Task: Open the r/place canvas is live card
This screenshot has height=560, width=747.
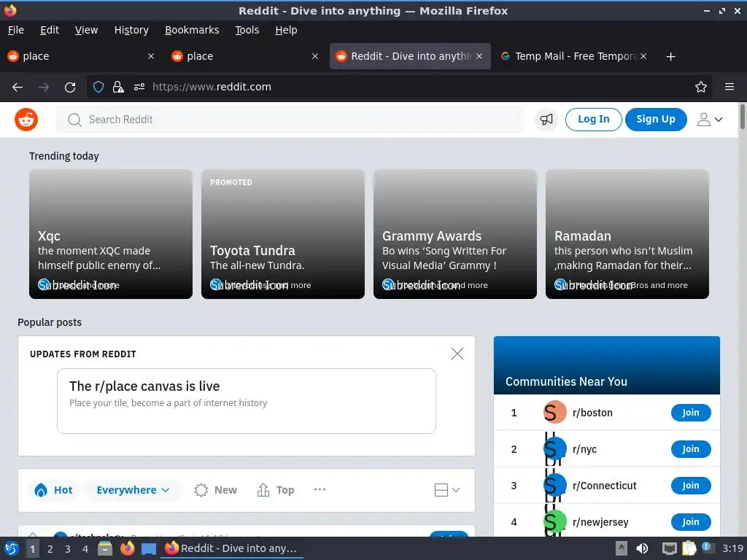Action: pos(247,401)
